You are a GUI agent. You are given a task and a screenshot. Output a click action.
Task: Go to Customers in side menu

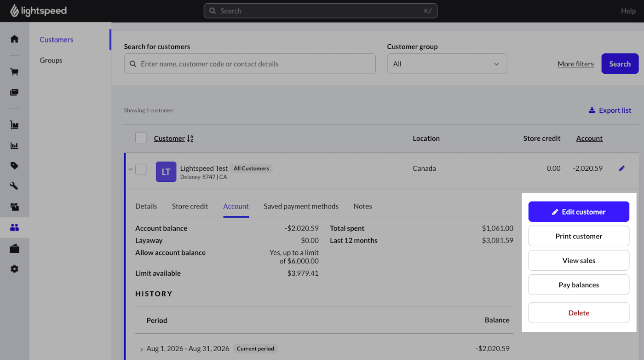click(x=57, y=40)
